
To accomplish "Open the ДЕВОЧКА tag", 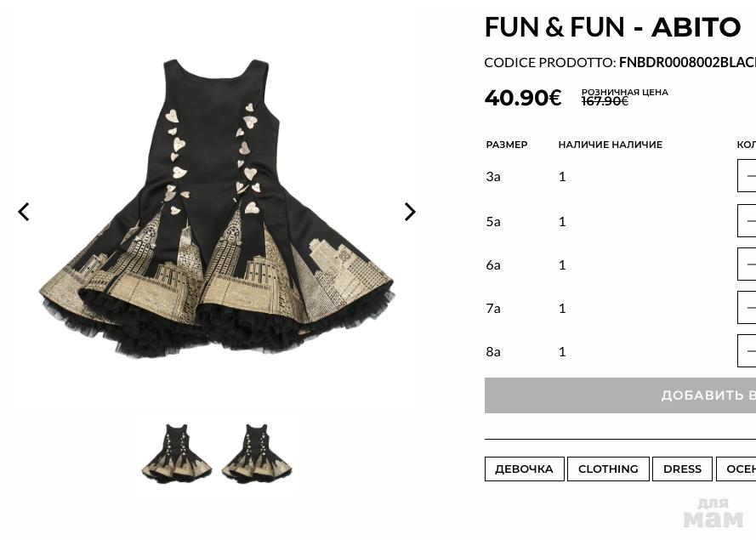I will [524, 469].
